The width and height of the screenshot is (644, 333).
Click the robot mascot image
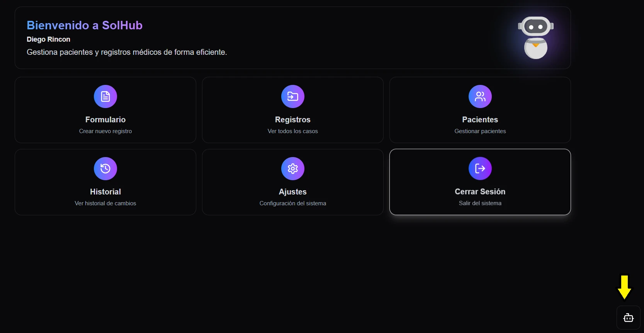pyautogui.click(x=535, y=37)
